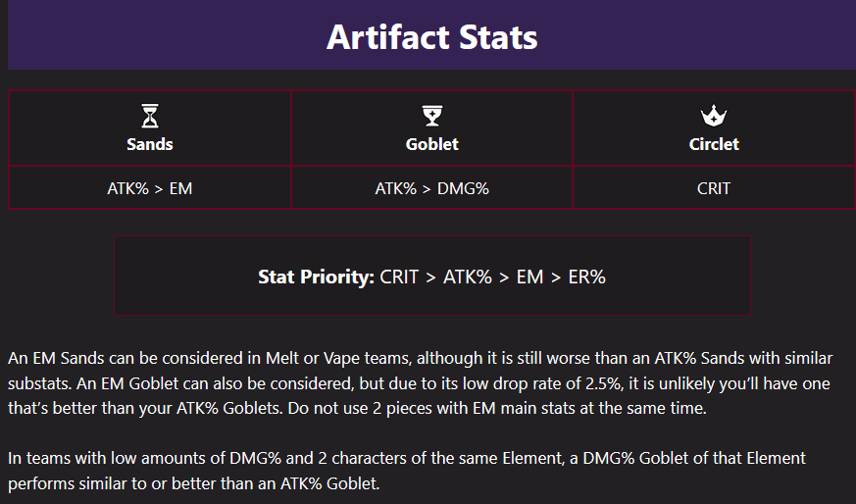
Task: Select the Sands column header label
Action: click(150, 144)
